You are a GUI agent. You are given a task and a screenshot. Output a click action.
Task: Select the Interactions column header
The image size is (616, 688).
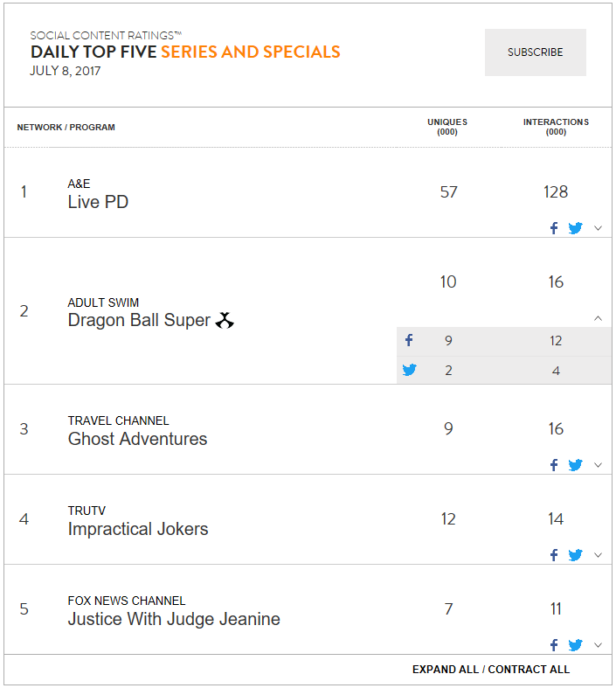(x=556, y=127)
